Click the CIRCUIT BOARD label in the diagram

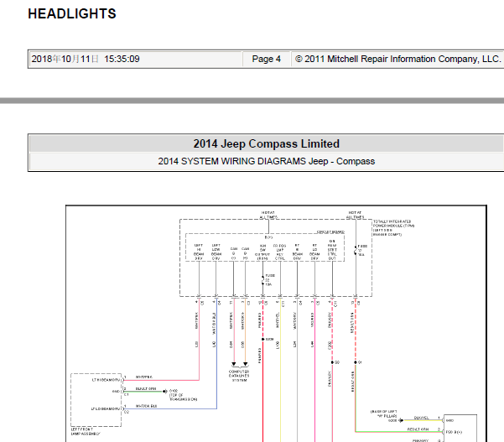(x=330, y=231)
